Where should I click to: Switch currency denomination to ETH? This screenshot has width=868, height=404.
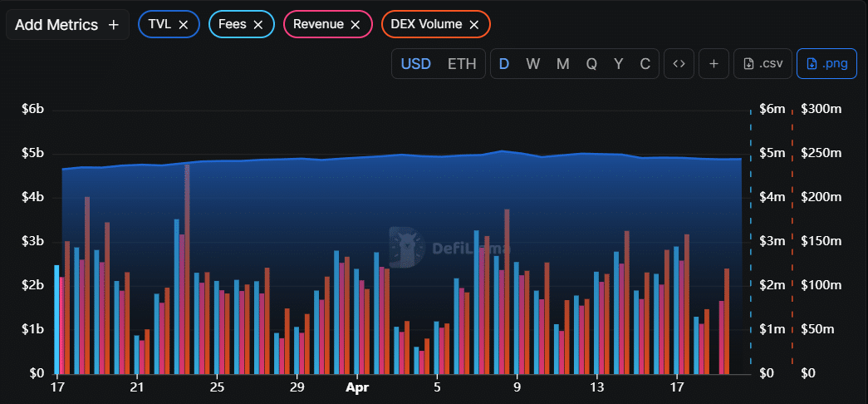pos(462,64)
